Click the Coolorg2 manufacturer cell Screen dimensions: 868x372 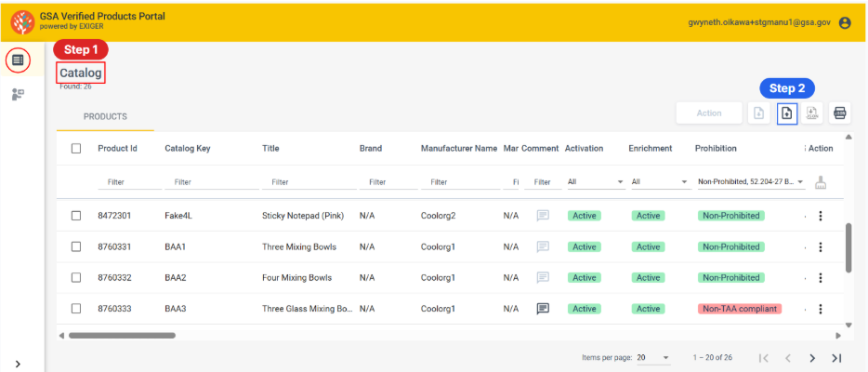tap(438, 216)
